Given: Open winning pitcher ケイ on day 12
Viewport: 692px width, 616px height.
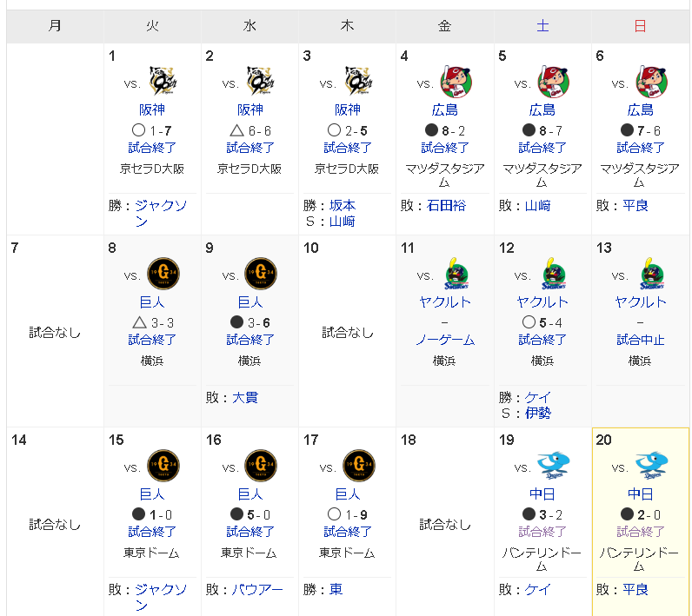Looking at the screenshot, I should (x=538, y=398).
